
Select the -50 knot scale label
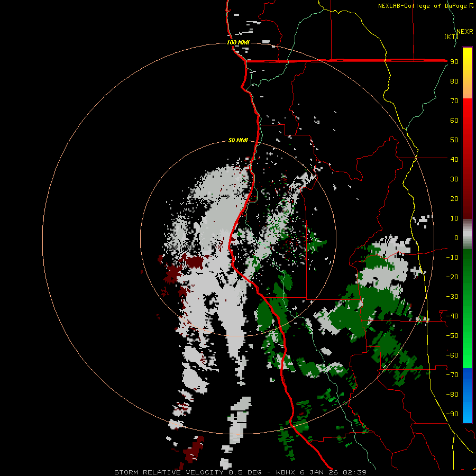452,336
